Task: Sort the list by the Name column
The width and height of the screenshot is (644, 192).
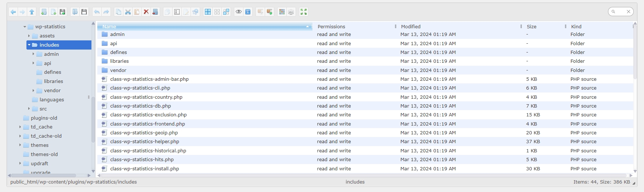Action: tap(205, 26)
